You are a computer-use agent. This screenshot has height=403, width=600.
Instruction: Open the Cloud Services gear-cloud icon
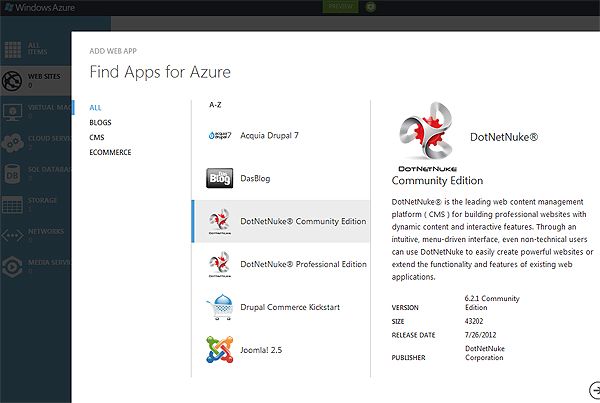(x=12, y=143)
